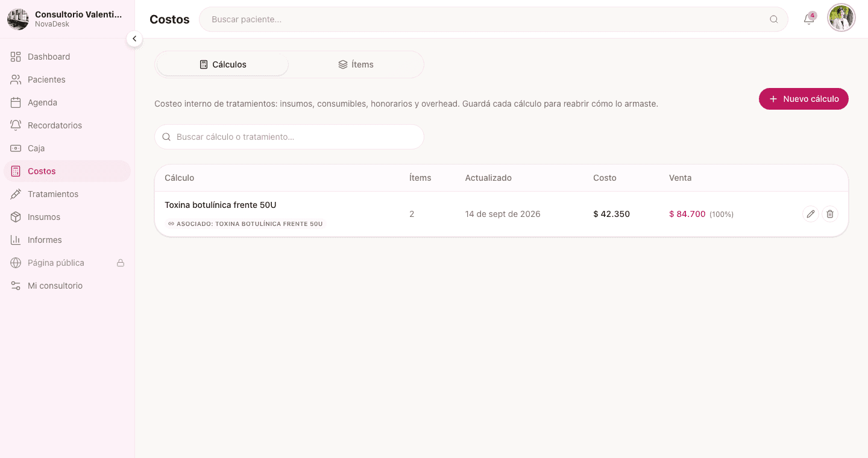Click the Consultorio Valenti logo thumbnail
Image resolution: width=868 pixels, height=458 pixels.
(18, 19)
